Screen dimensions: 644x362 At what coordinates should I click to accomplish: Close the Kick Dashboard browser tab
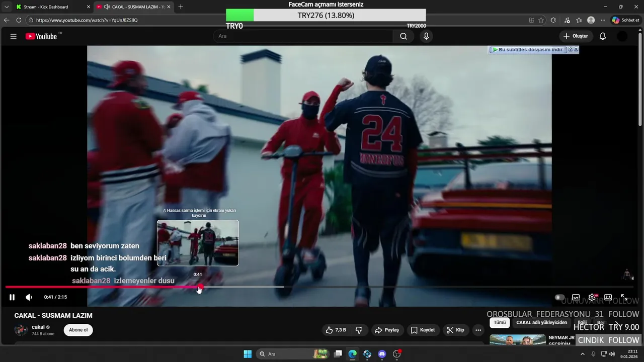pyautogui.click(x=89, y=7)
